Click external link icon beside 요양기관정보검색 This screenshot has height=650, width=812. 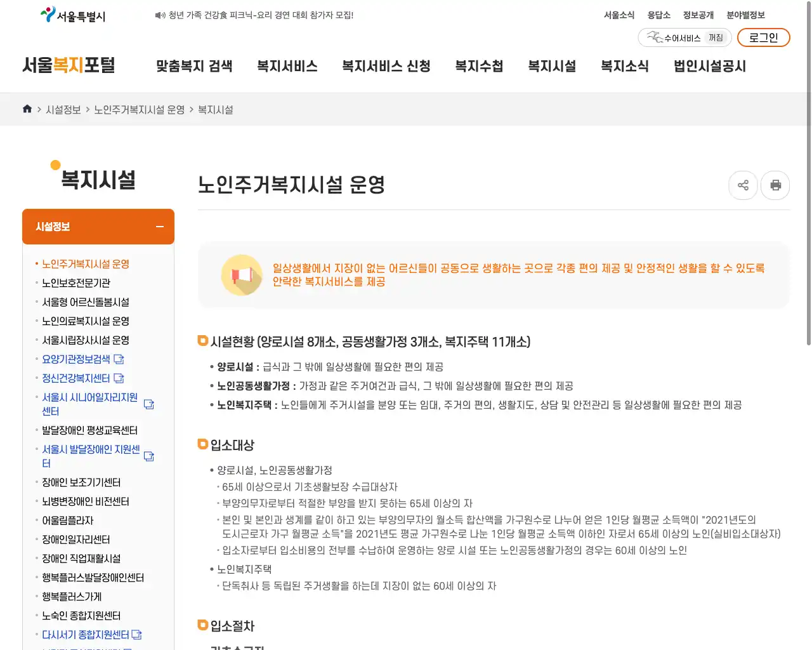pyautogui.click(x=119, y=359)
